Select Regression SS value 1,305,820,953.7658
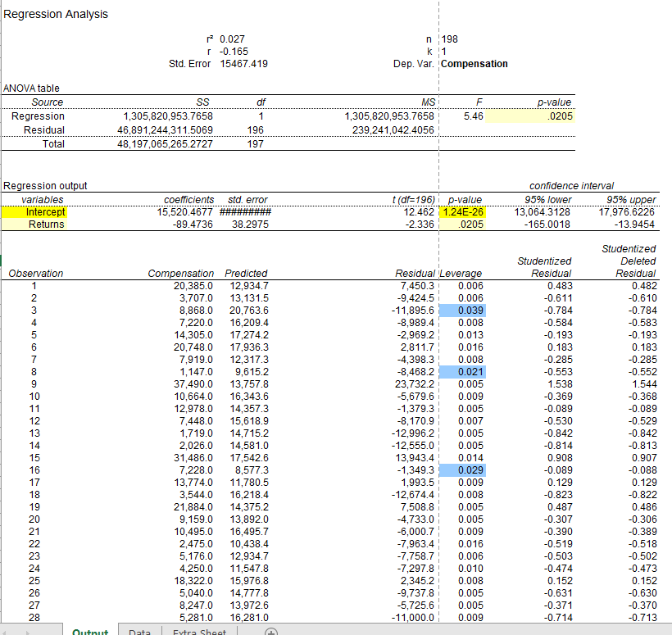 168,116
